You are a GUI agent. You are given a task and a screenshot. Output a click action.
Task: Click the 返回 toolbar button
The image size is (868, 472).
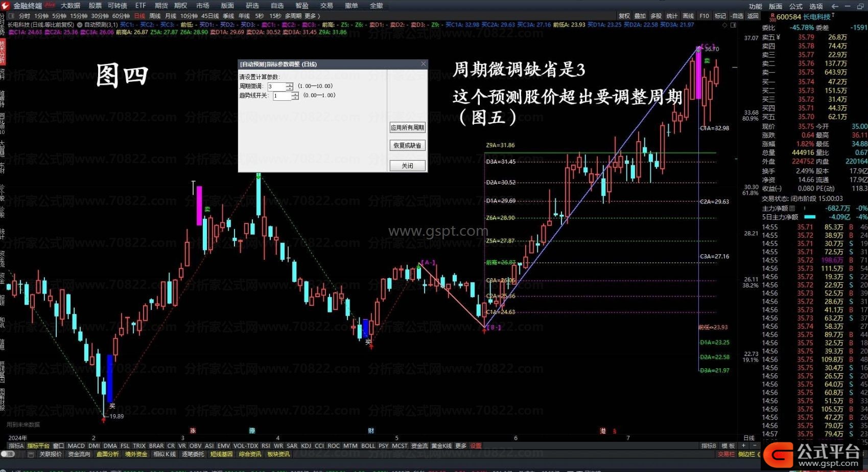pyautogui.click(x=753, y=16)
